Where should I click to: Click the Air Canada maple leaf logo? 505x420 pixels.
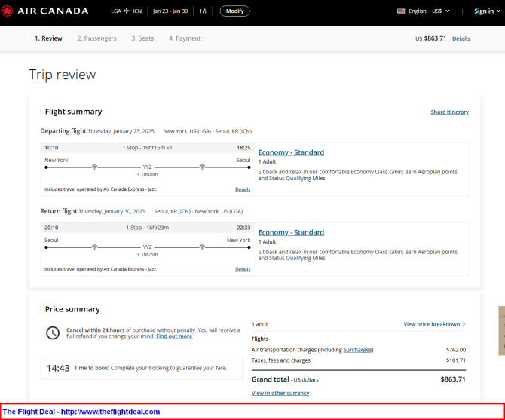coord(7,11)
